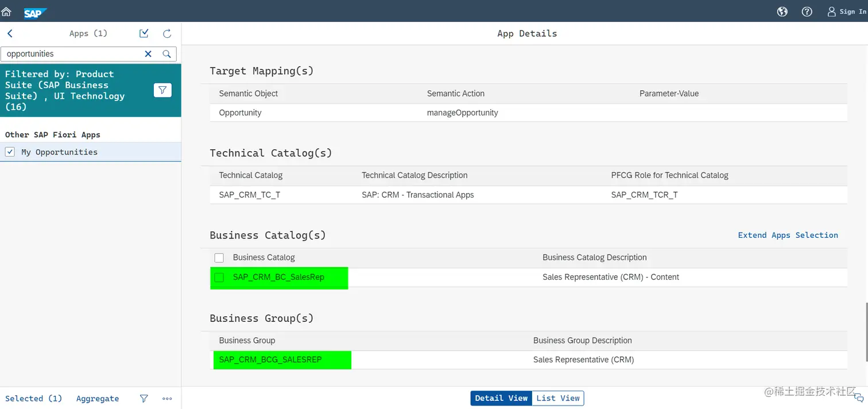Open filter settings in teal banner

click(x=162, y=90)
